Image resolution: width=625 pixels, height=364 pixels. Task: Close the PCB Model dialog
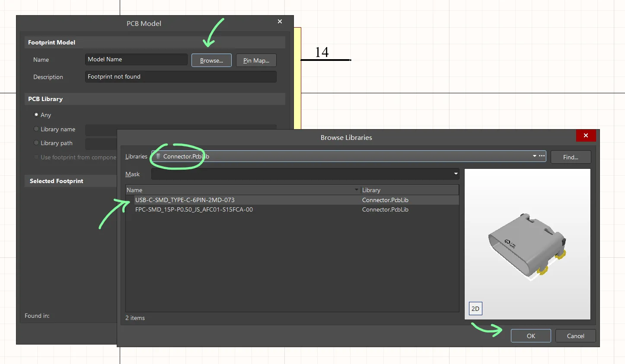pos(280,22)
